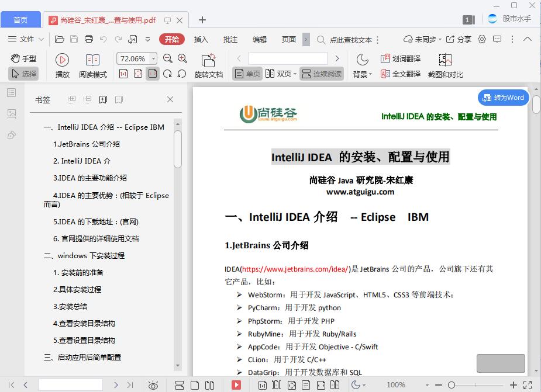Jump to last page in status bar
541x392 pixels.
130,385
